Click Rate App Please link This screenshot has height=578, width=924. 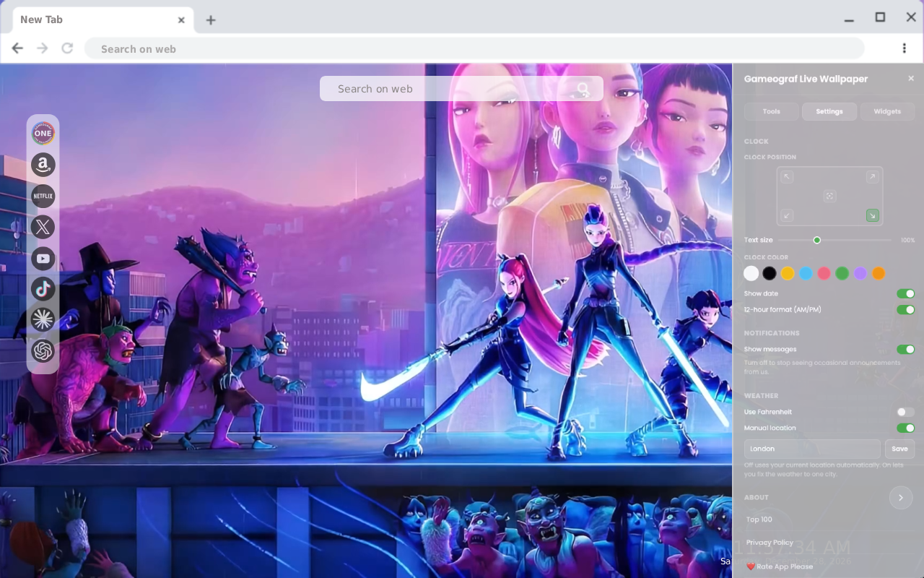tap(780, 566)
